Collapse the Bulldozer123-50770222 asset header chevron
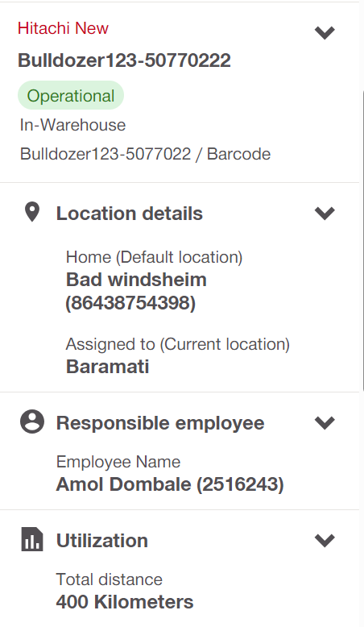The image size is (364, 627). pos(325,32)
